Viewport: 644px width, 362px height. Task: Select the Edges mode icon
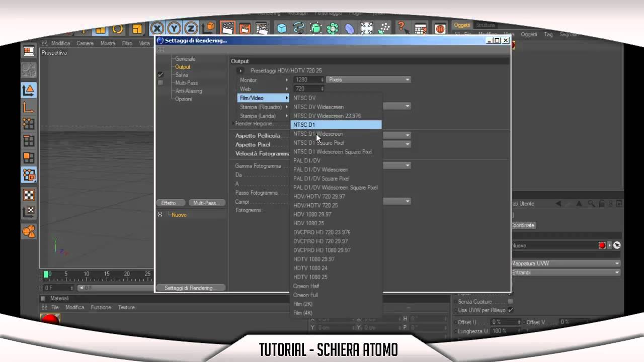pos(29,141)
